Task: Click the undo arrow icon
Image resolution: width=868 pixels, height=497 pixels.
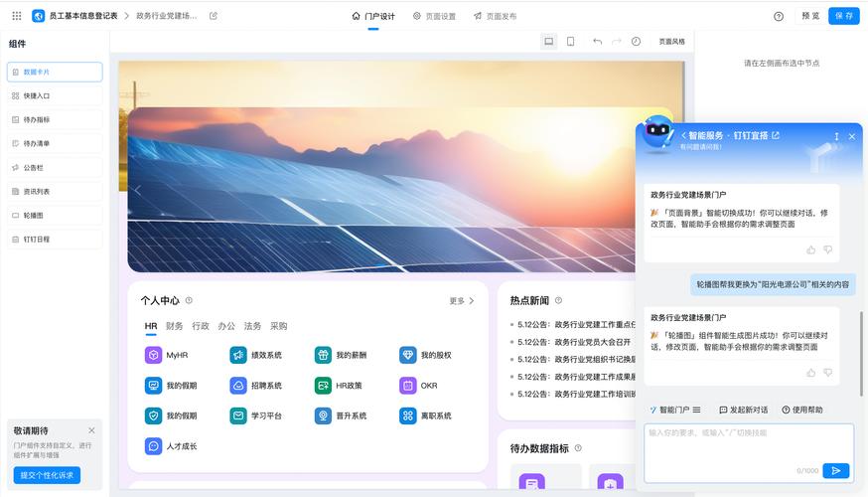Action: click(597, 42)
